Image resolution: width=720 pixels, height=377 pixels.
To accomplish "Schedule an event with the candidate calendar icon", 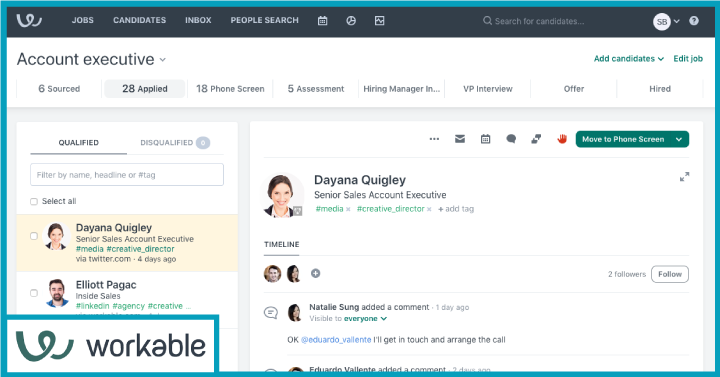I will 485,139.
